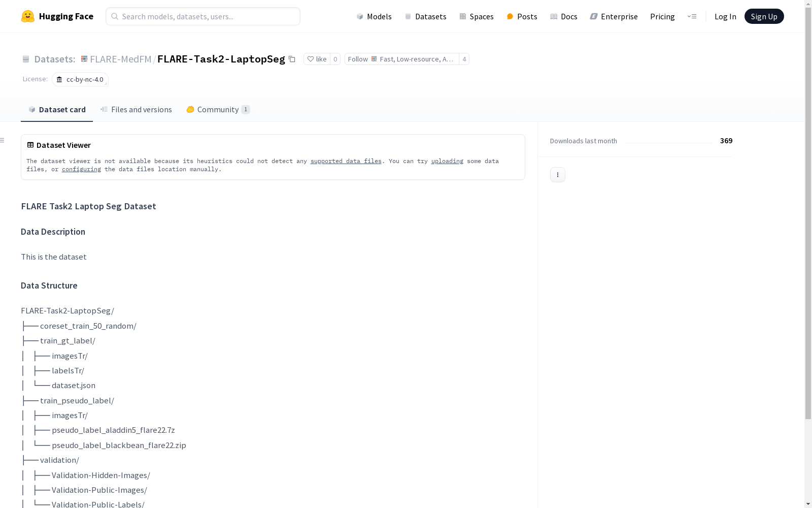Click the dataset.json entry

pos(74,385)
